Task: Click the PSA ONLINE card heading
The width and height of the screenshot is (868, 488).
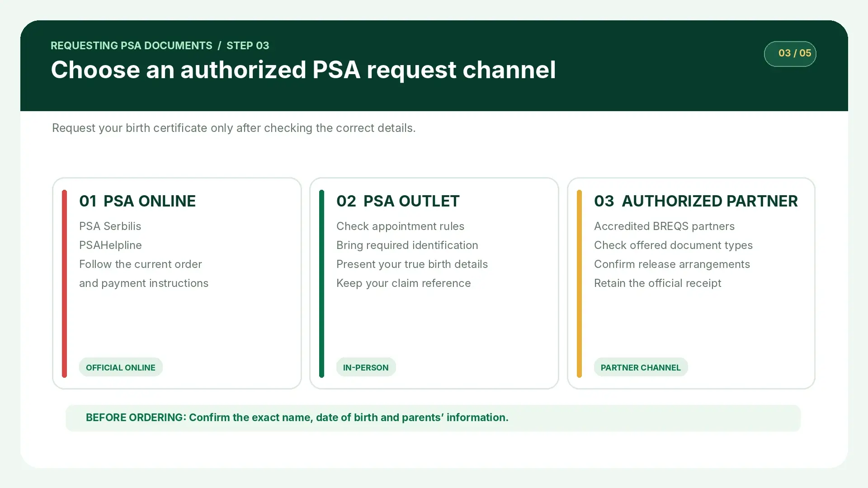Action: (137, 201)
